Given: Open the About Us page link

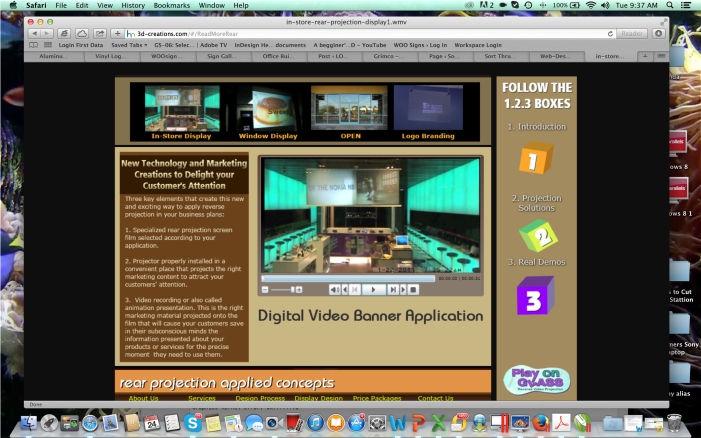Looking at the screenshot, I should pos(144,398).
